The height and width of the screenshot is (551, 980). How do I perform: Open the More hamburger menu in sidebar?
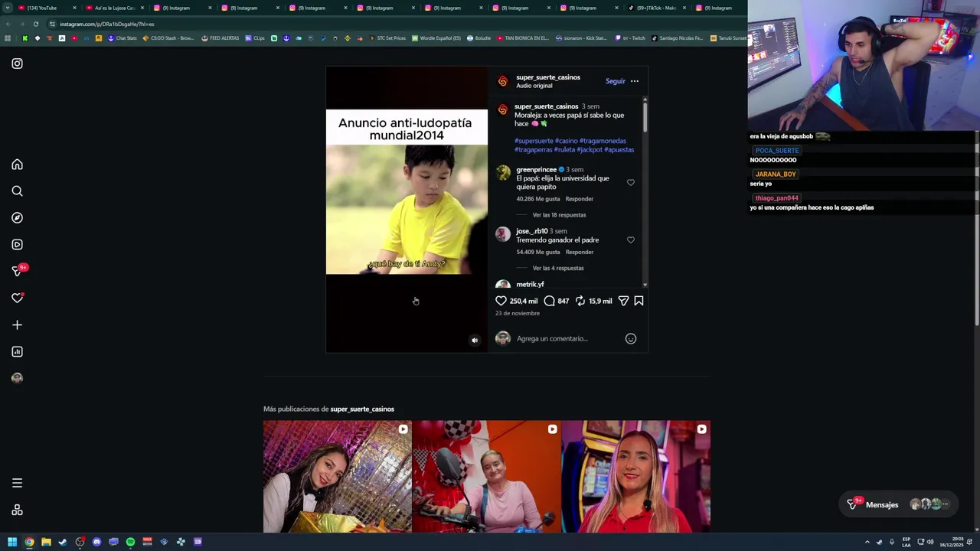coord(17,483)
